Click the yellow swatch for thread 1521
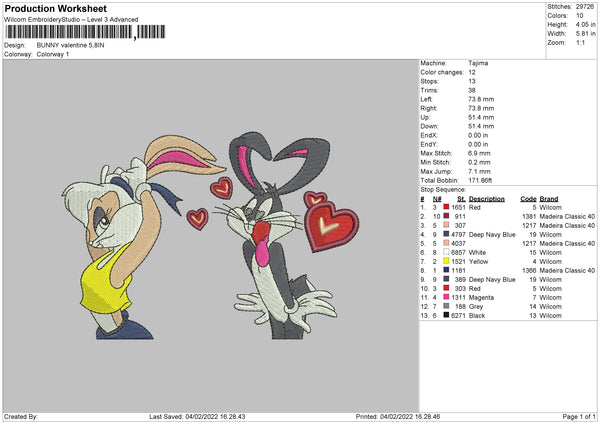 click(446, 261)
